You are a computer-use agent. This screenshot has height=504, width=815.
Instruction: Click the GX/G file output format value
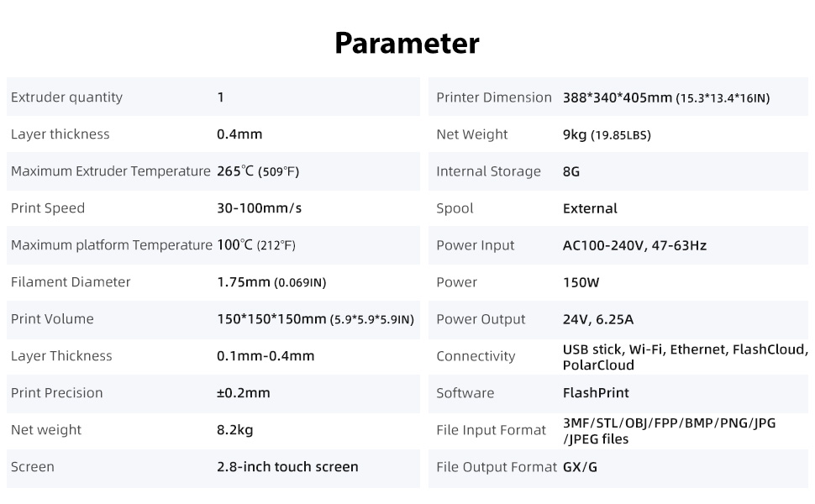click(x=580, y=467)
